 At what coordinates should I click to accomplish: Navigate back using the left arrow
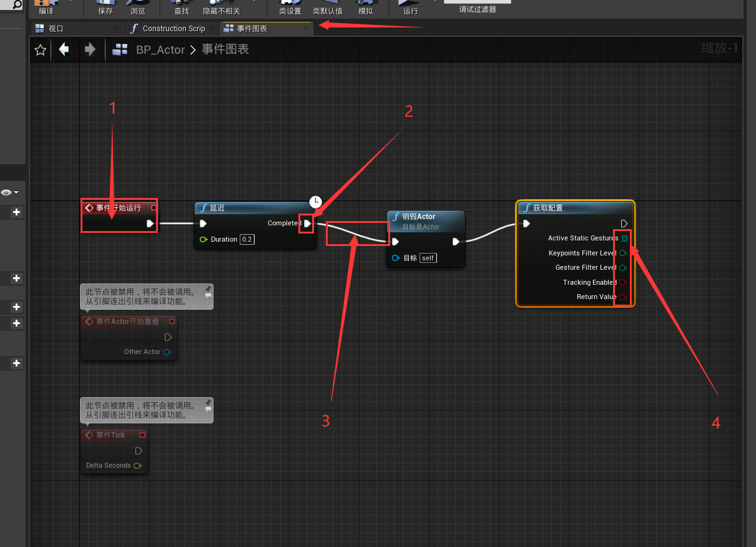64,49
